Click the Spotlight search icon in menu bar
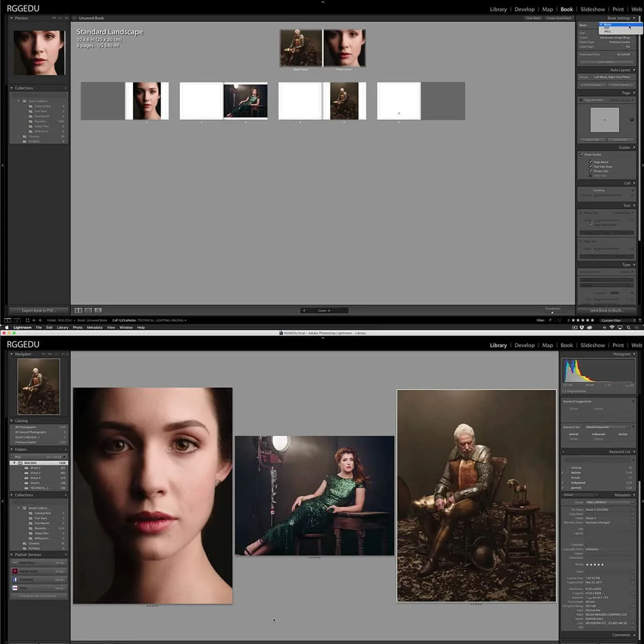This screenshot has height=644, width=644. 629,327
